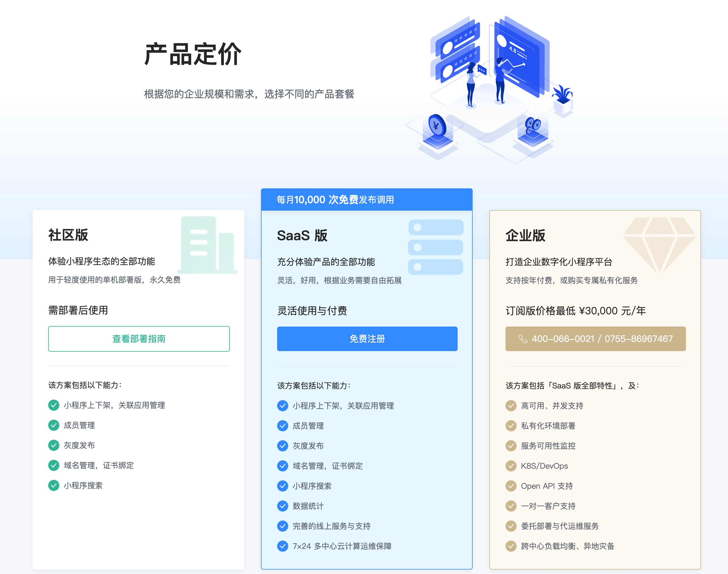Screen dimensions: 728x574
Task: Click the 查看部署指南 button
Action: (139, 339)
